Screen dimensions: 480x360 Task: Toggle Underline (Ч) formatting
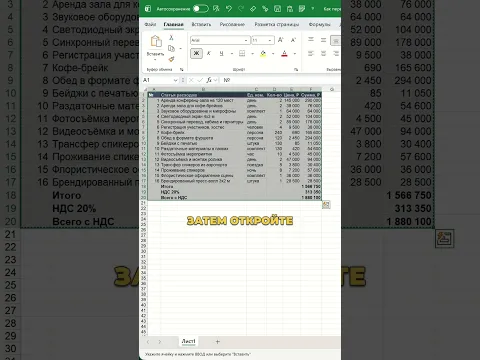(221, 53)
